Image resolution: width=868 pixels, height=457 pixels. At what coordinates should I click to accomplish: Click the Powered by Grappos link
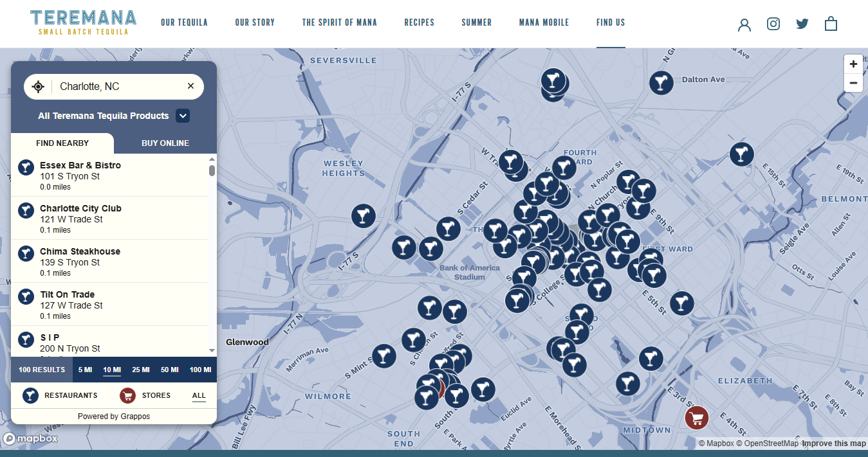pos(114,417)
